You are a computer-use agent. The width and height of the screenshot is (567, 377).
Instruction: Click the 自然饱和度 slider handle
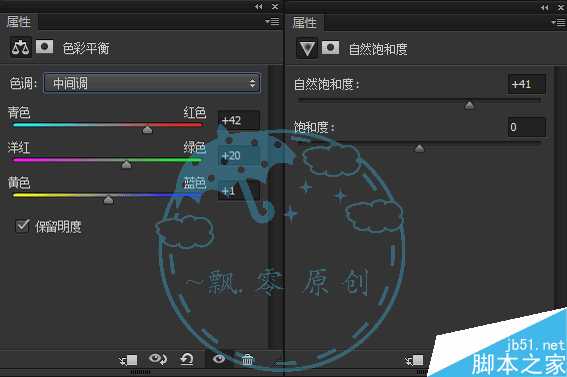469,105
